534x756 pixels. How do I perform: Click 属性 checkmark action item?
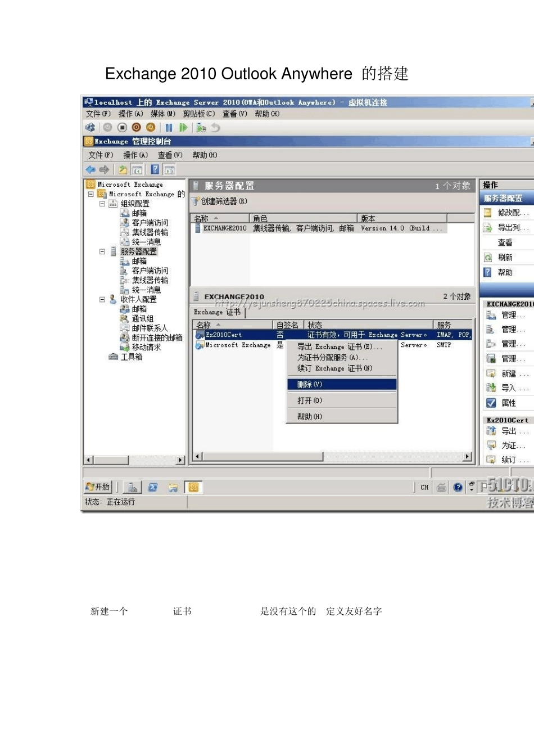click(x=501, y=403)
